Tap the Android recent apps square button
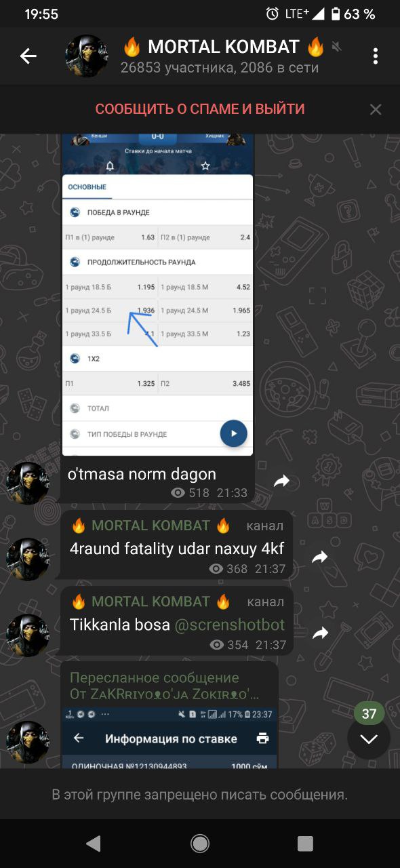400x868 pixels. tap(306, 843)
